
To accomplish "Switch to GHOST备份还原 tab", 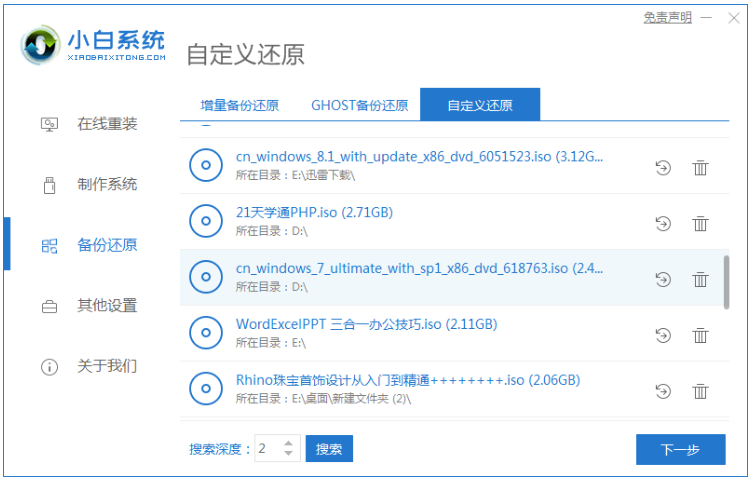I will [x=359, y=105].
